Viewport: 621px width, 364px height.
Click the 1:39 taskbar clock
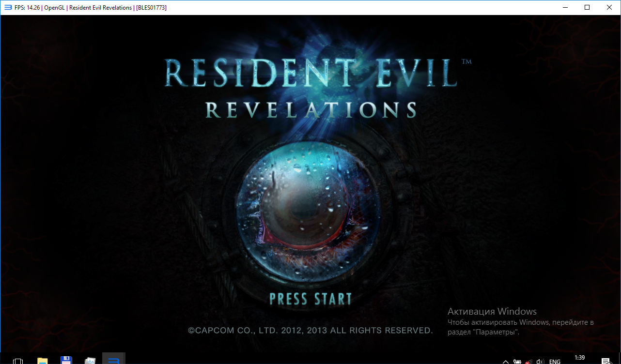click(579, 358)
